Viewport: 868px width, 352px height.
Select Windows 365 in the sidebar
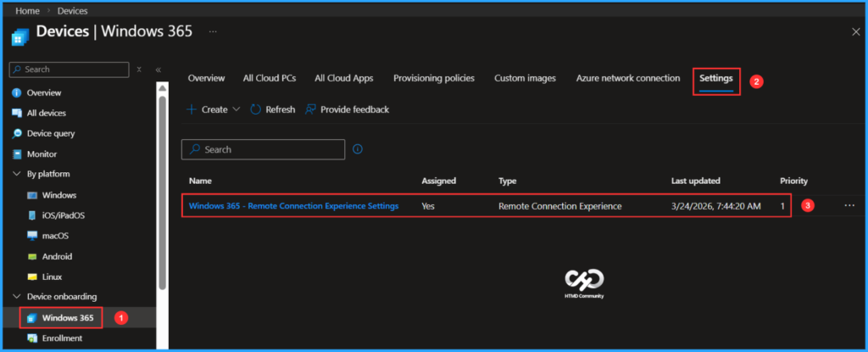point(68,318)
